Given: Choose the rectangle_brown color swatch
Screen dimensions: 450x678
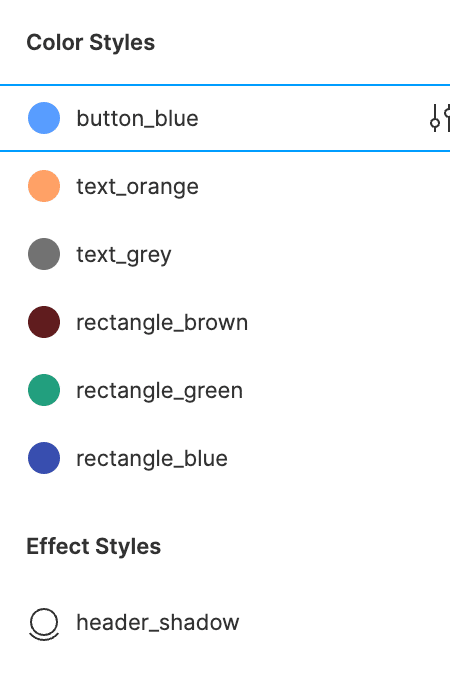Looking at the screenshot, I should (x=44, y=322).
